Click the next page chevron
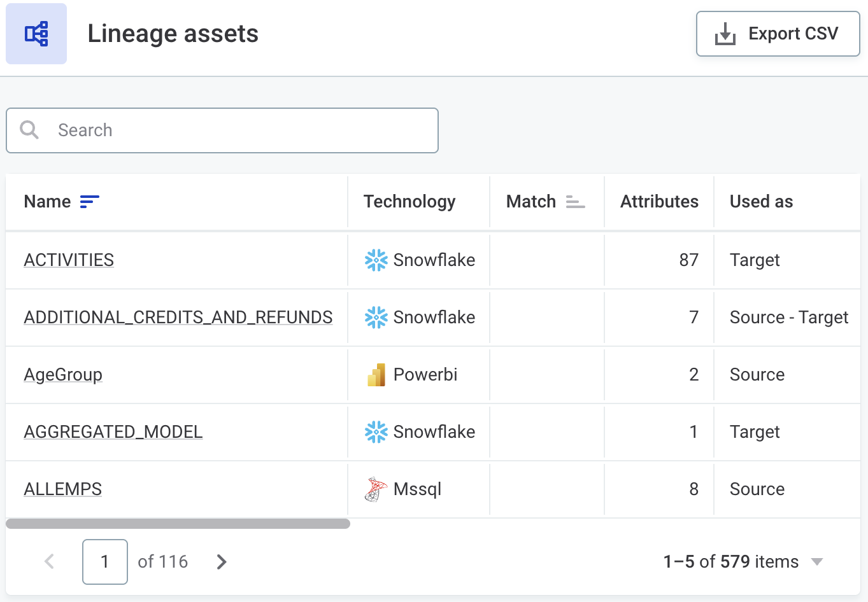The image size is (868, 602). point(221,562)
